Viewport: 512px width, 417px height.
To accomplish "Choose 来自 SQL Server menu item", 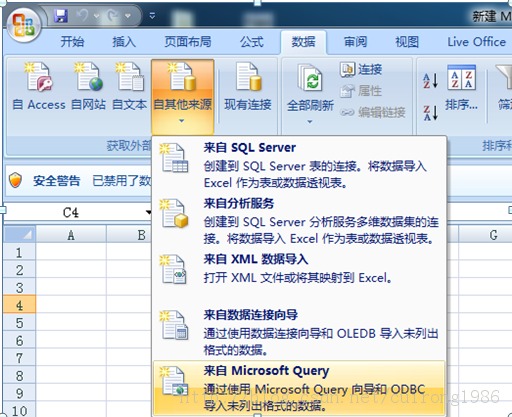I will (299, 165).
